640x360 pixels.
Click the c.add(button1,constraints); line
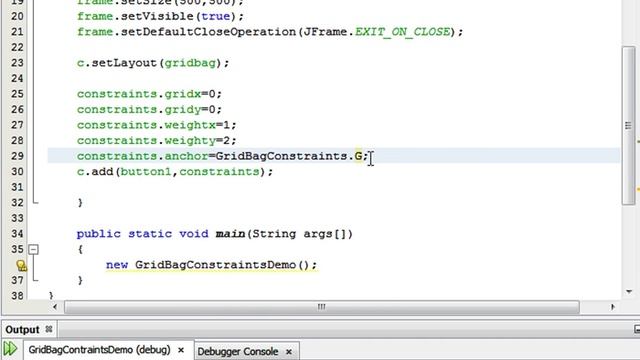175,171
